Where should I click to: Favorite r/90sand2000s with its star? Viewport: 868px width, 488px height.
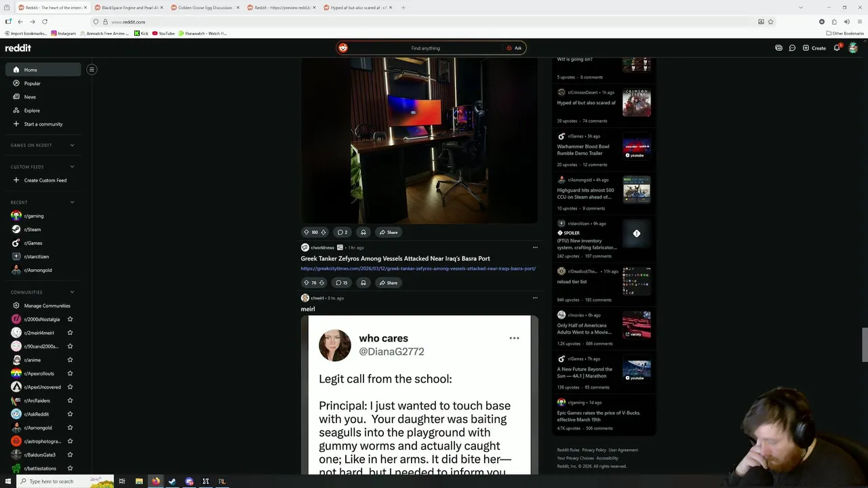point(70,346)
